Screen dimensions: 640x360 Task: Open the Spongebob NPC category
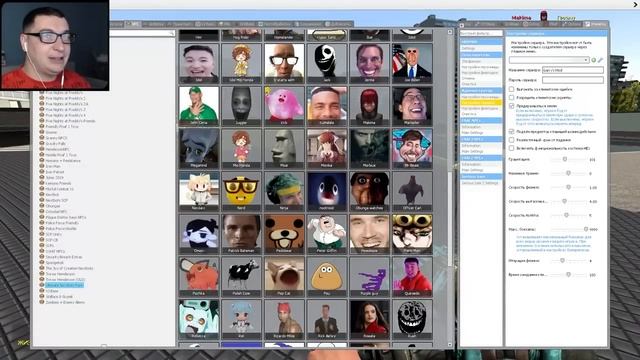point(55,262)
